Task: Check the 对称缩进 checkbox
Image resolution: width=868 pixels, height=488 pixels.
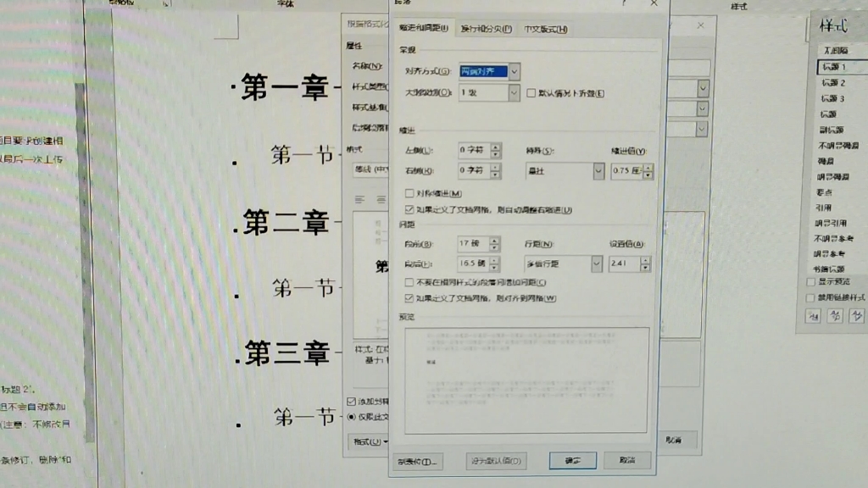Action: (409, 193)
